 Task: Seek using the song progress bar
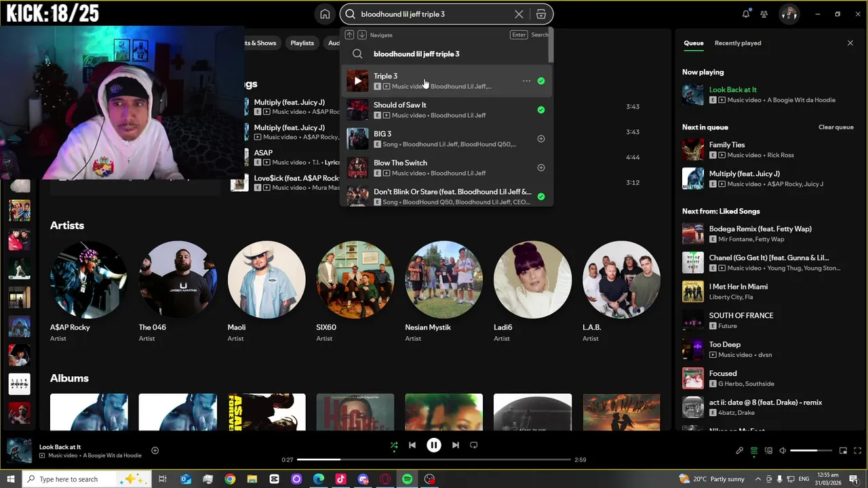point(433,460)
